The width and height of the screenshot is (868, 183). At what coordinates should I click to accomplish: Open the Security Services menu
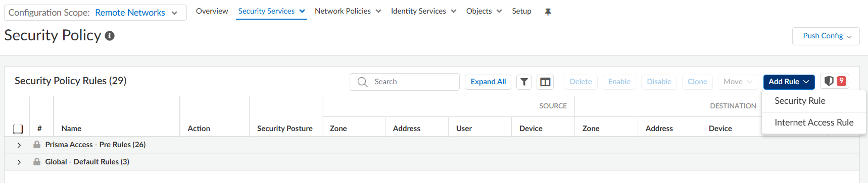pyautogui.click(x=272, y=11)
